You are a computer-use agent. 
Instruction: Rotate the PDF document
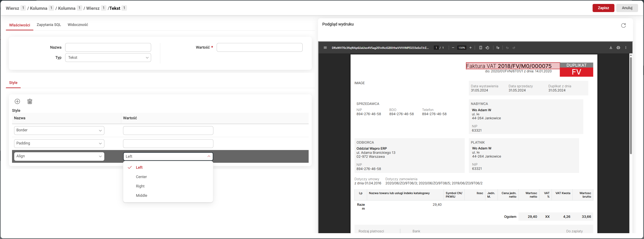click(x=487, y=48)
